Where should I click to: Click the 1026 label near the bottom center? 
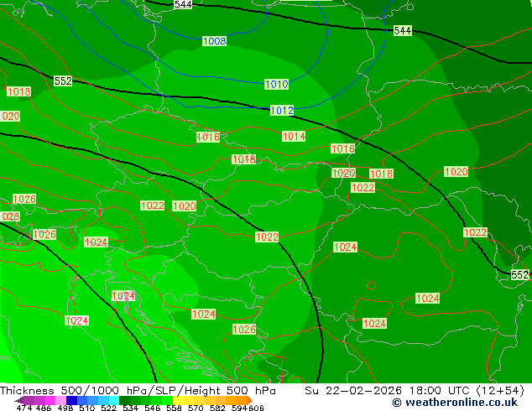click(x=244, y=329)
